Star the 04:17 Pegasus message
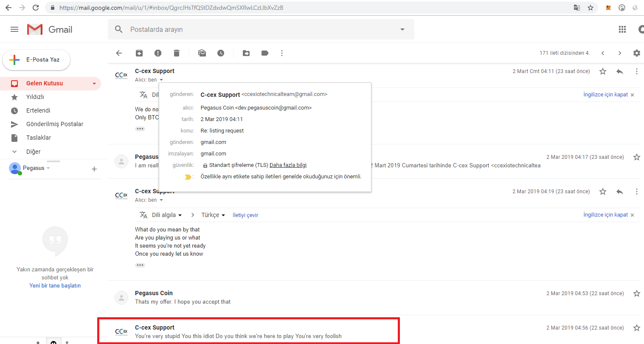Image resolution: width=644 pixels, height=344 pixels. tap(637, 157)
